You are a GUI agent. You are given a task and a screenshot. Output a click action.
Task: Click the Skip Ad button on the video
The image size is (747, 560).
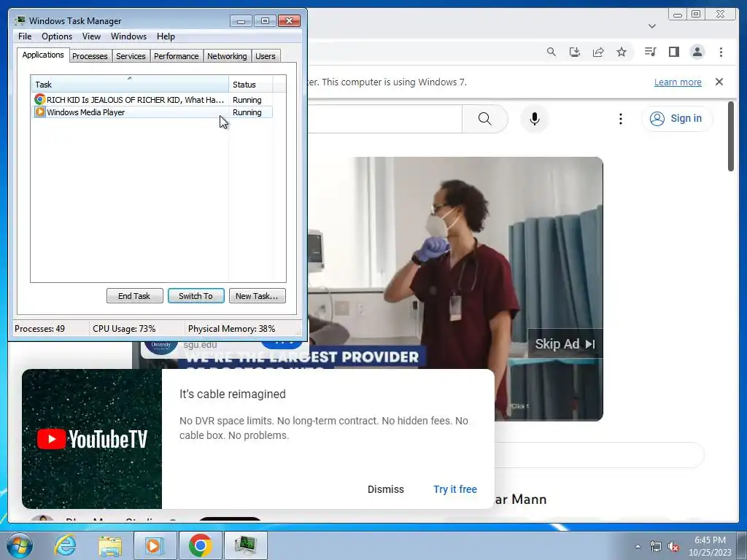click(x=565, y=344)
